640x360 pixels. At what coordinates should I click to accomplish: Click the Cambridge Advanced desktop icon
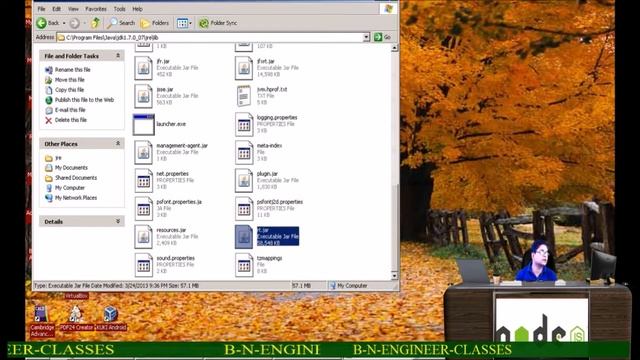click(x=41, y=321)
